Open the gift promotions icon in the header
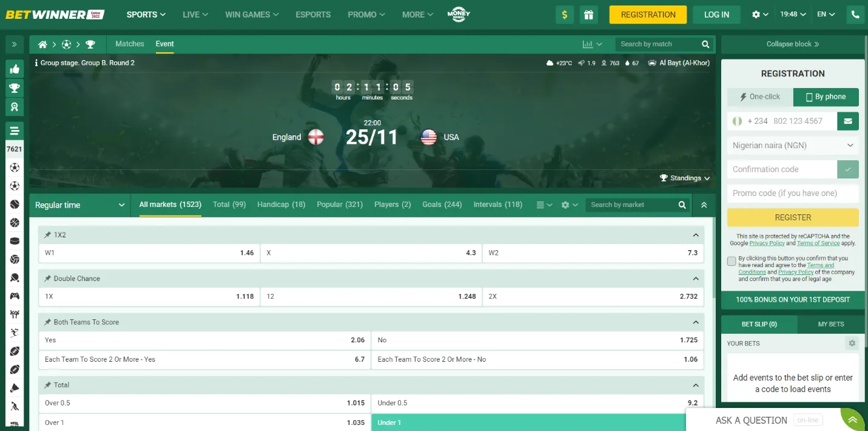868x431 pixels. 588,13
